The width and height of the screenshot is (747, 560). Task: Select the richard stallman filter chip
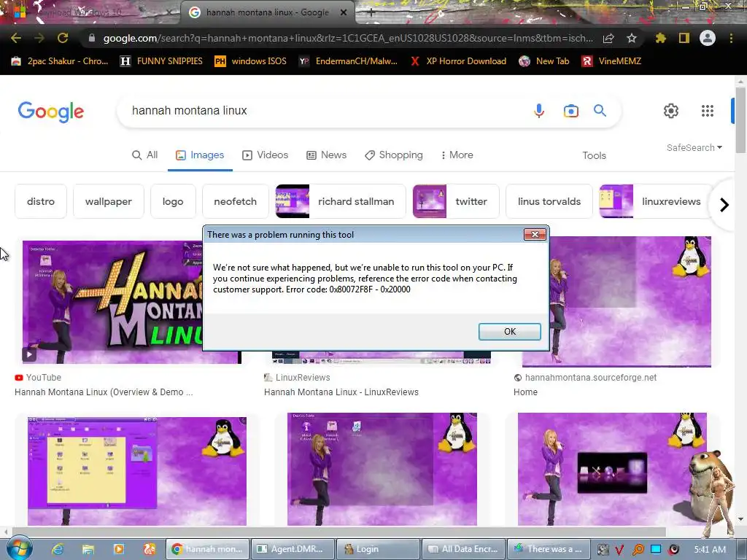[341, 201]
